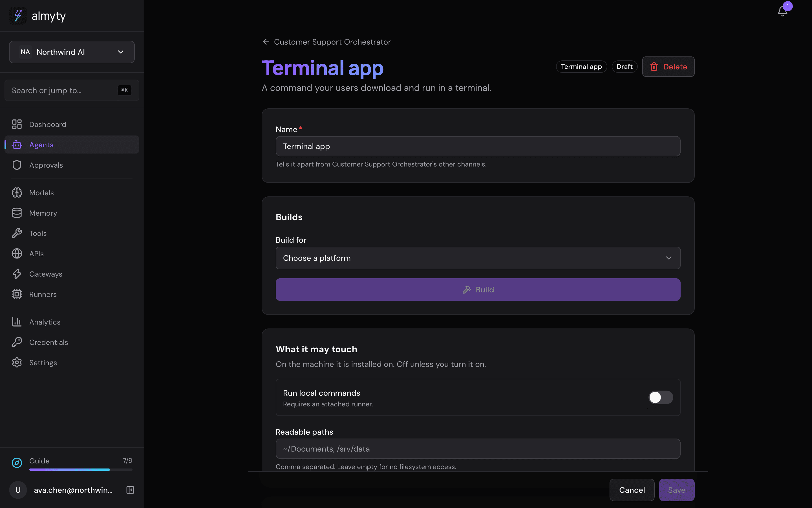The height and width of the screenshot is (508, 812).
Task: Click the Save button
Action: (676, 490)
